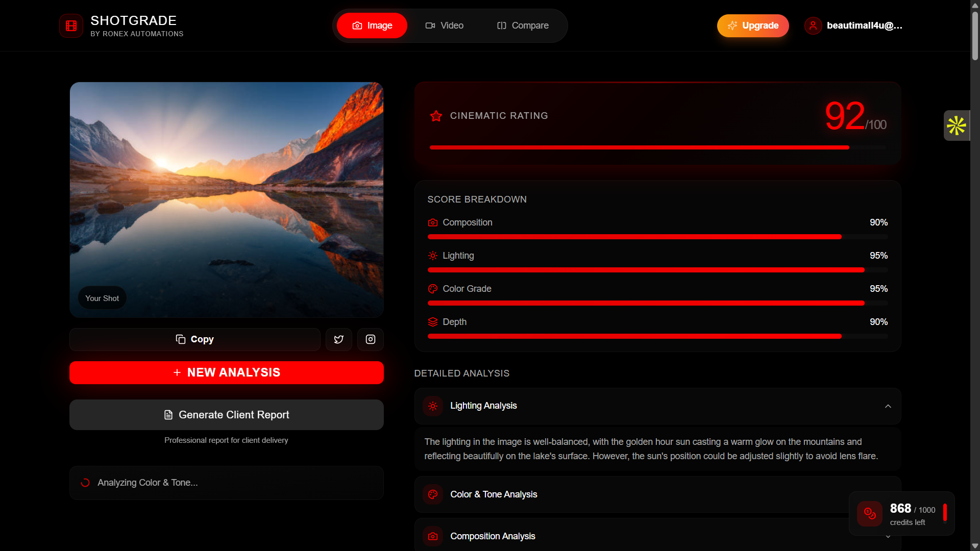Image resolution: width=980 pixels, height=551 pixels.
Task: Open the yellow asterisk side widget
Action: click(x=956, y=126)
